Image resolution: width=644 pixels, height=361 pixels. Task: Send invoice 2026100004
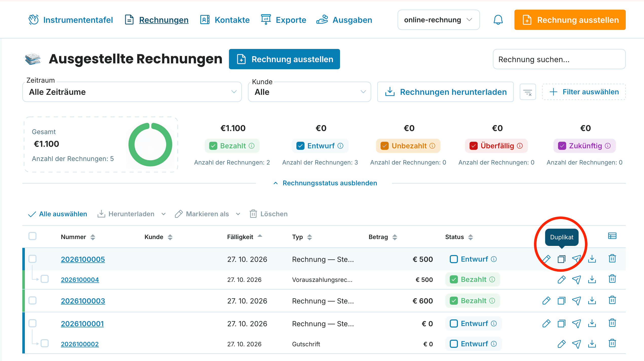577,279
